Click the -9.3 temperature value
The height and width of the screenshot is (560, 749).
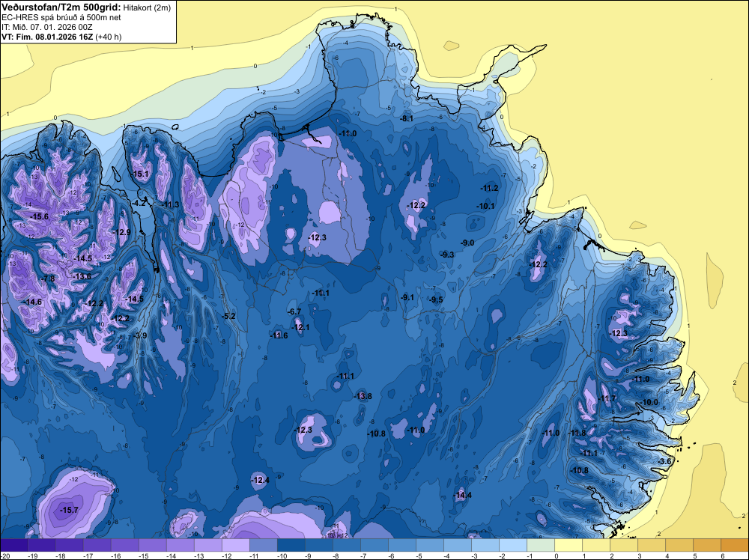446,255
